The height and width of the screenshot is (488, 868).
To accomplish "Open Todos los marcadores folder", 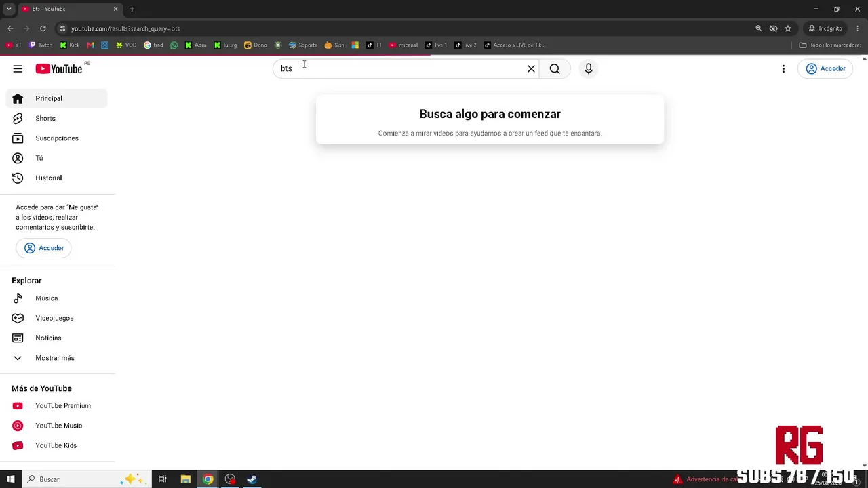I will [x=830, y=45].
